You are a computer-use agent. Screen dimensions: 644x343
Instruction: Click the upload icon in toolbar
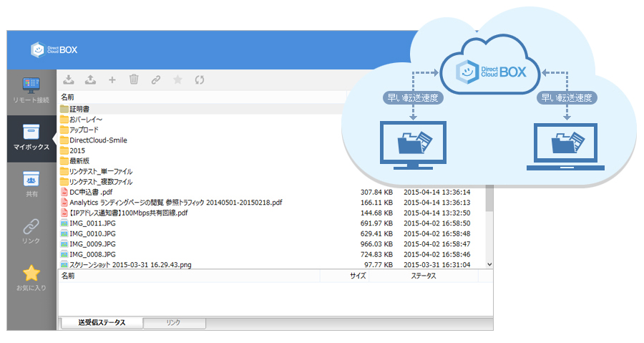pyautogui.click(x=90, y=79)
